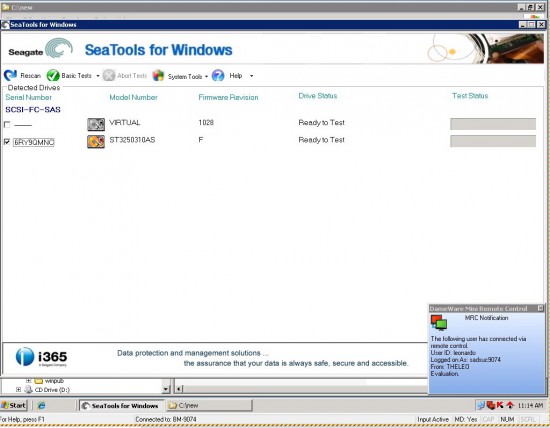Image resolution: width=550 pixels, height=428 pixels.
Task: Expand the winpub folder tree node
Action: (28, 381)
